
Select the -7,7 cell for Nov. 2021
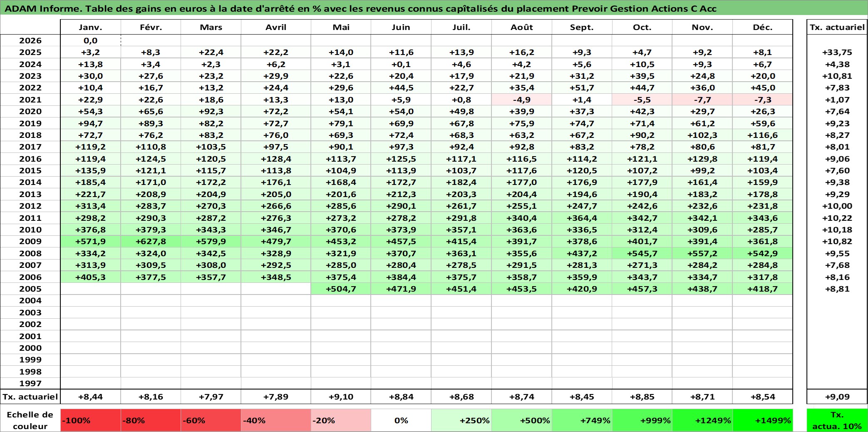[702, 100]
